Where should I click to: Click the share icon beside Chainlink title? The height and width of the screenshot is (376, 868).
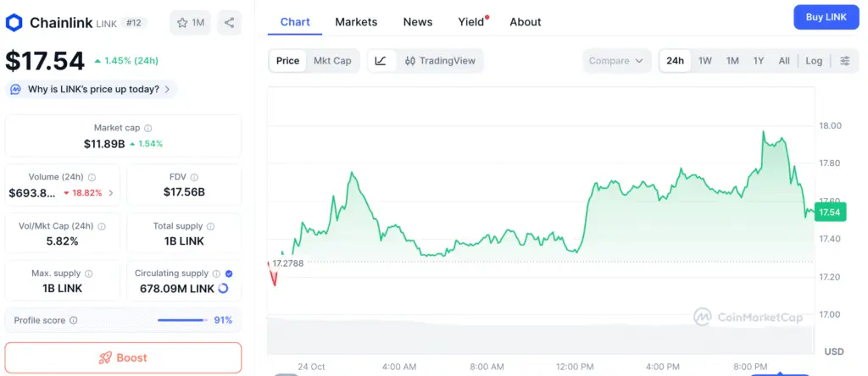(x=229, y=23)
